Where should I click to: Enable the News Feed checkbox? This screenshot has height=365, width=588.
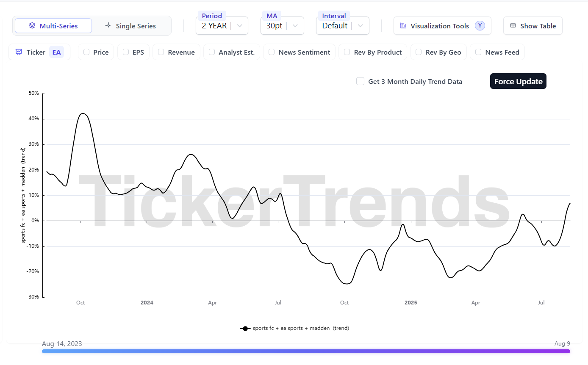pos(478,52)
